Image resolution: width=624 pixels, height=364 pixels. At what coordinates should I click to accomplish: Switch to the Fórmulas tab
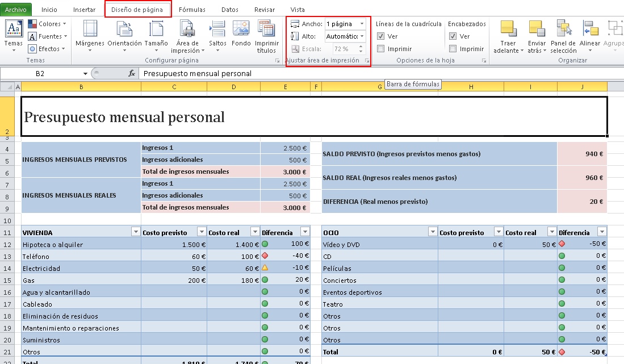(x=192, y=10)
